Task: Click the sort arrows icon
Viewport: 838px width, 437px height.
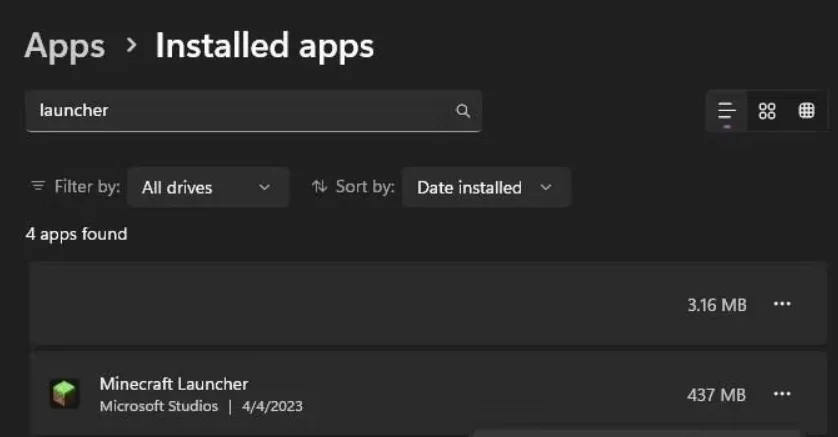Action: [x=319, y=186]
